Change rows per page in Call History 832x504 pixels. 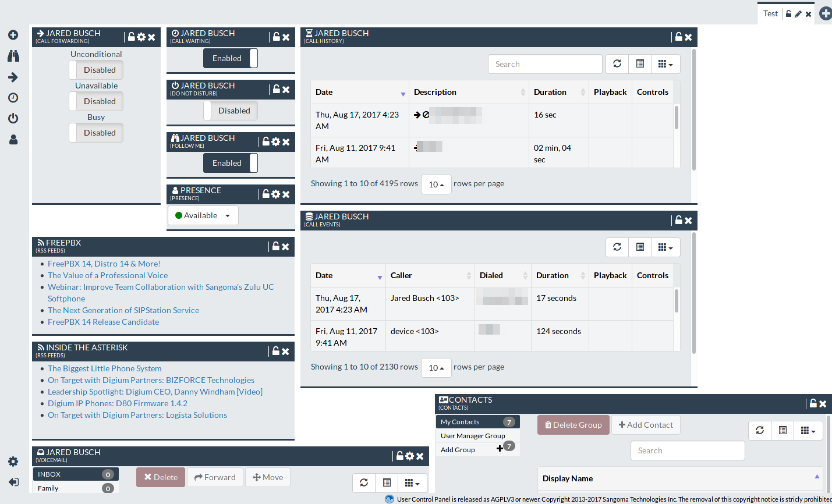(x=436, y=184)
